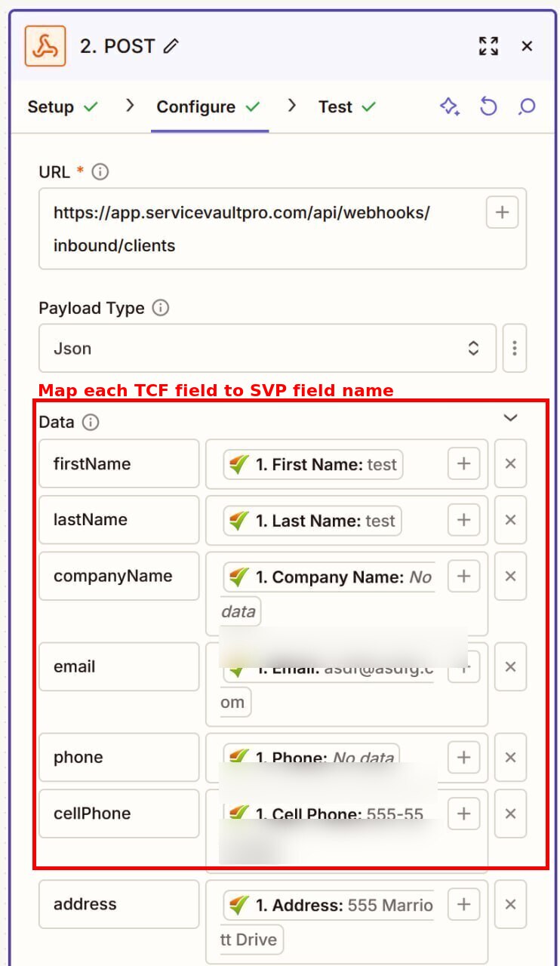
Task: Rename step using the pencil icon
Action: 171,46
